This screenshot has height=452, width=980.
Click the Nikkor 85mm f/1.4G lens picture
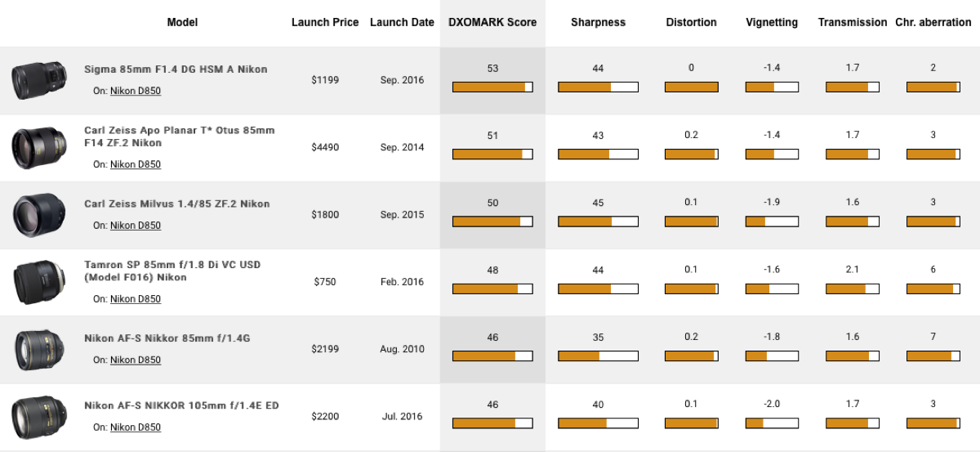33,349
